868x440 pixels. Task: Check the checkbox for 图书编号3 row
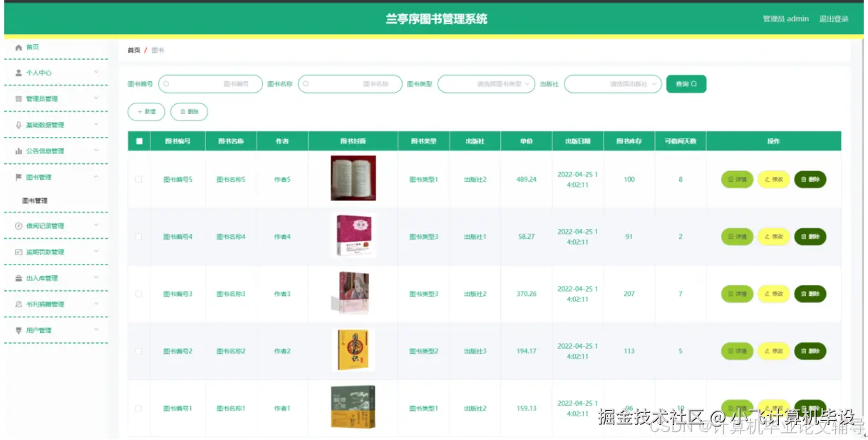tap(138, 293)
